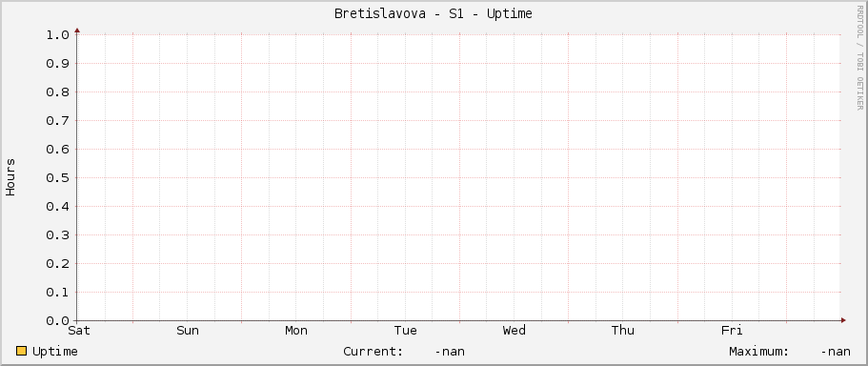Click the '0.7' y-axis value
Image resolution: width=868 pixels, height=366 pixels.
[57, 121]
